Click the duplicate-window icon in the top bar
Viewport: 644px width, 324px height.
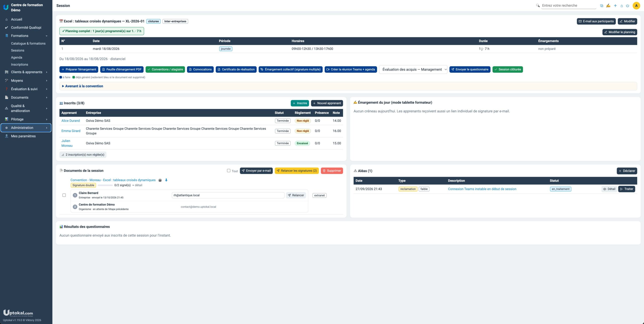[x=601, y=6]
